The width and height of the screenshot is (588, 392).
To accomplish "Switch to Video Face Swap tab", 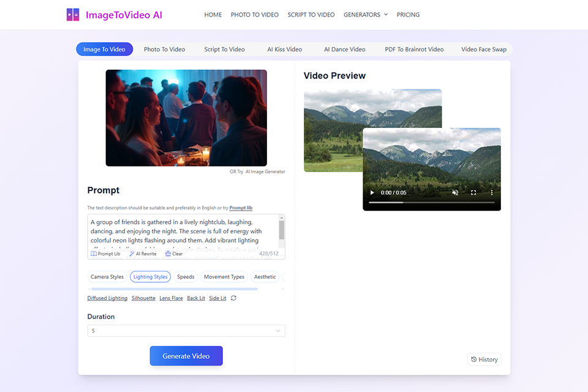I will tap(484, 49).
